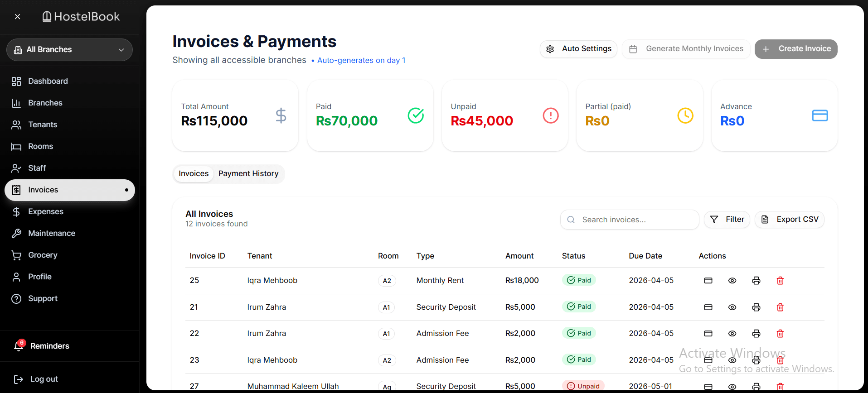This screenshot has width=868, height=393.
Task: Click 'Auto-generates on day 1' text
Action: tap(361, 61)
